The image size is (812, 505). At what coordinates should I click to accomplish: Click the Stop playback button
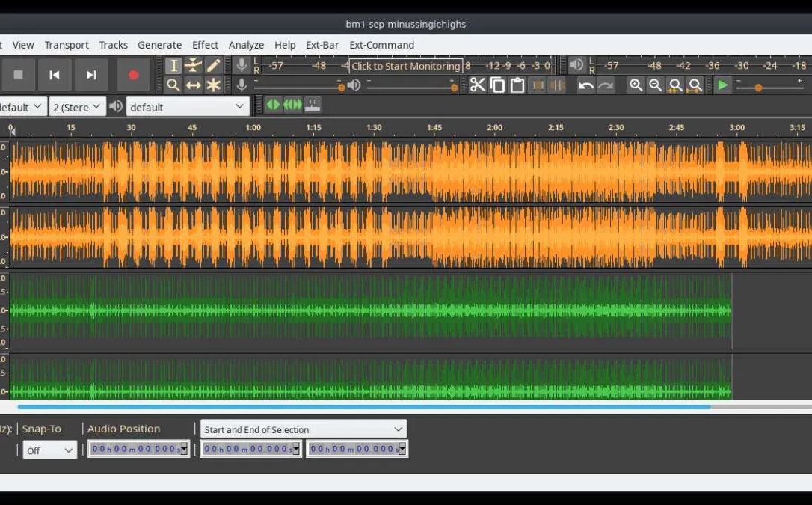(x=19, y=75)
